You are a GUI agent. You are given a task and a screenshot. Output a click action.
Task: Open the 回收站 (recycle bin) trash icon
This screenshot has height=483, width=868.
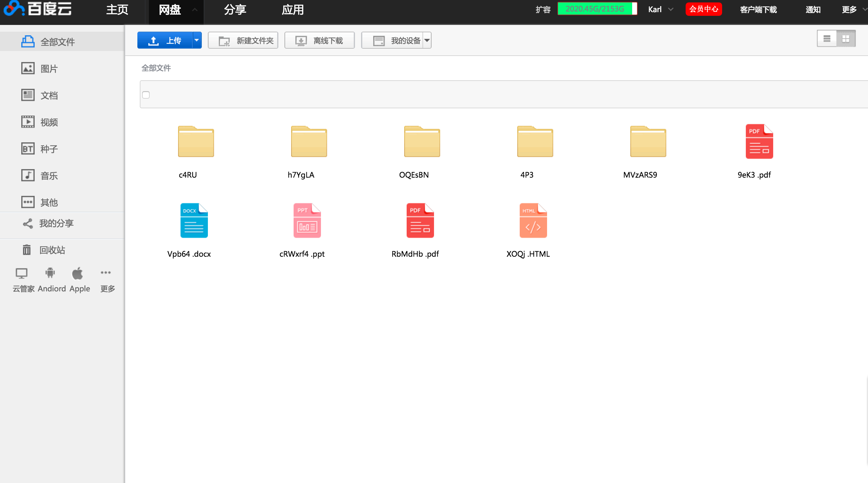click(27, 250)
